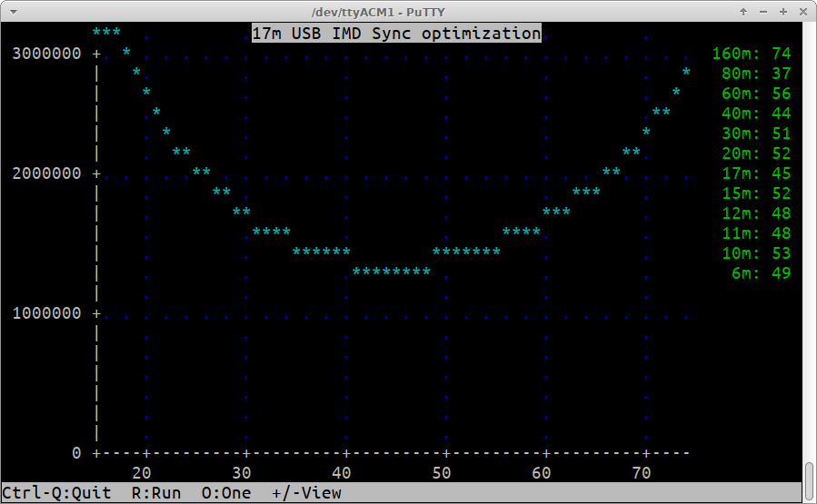Click the 3000000 y-axis label
The height and width of the screenshot is (504, 817).
(46, 54)
